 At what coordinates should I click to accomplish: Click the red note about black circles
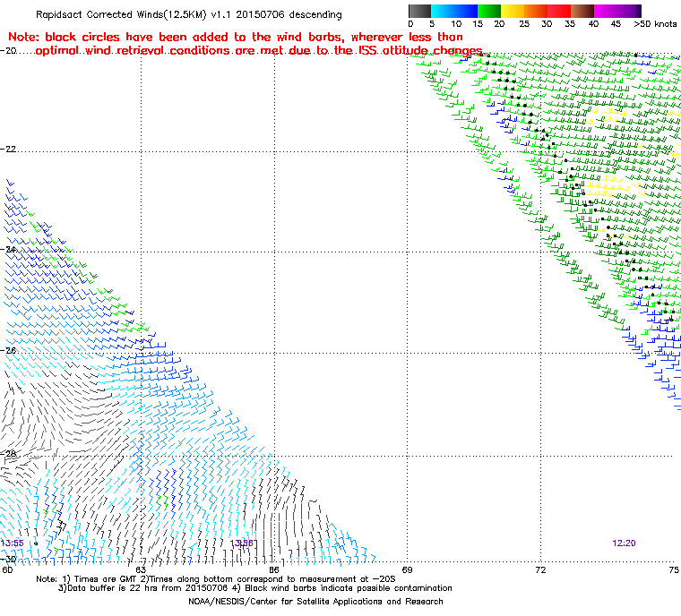click(x=246, y=44)
